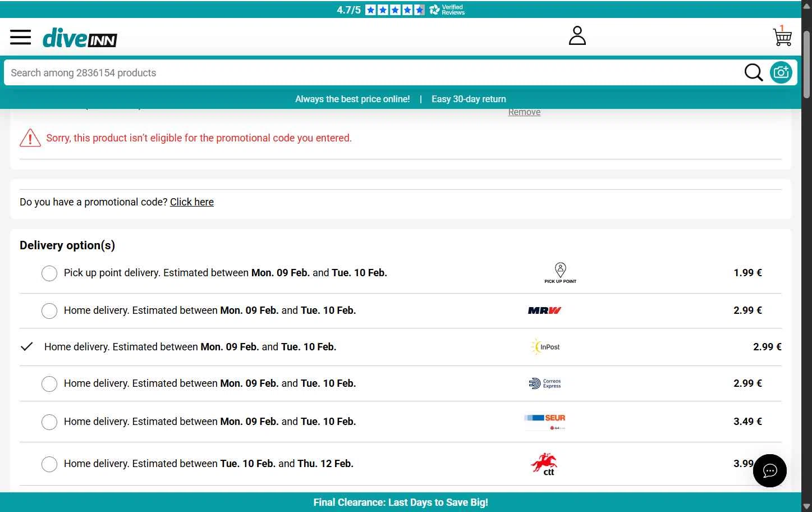Click the scrollbar down arrow
Screen dimensions: 812x512
806,506
